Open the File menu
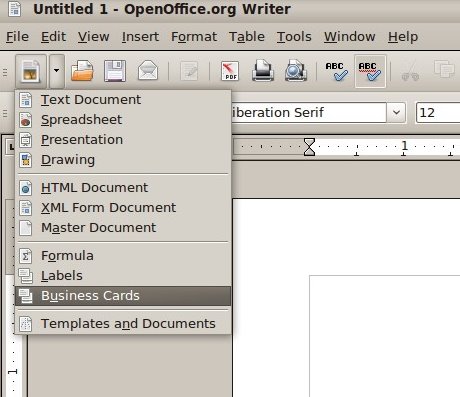460x397 pixels. (x=17, y=36)
